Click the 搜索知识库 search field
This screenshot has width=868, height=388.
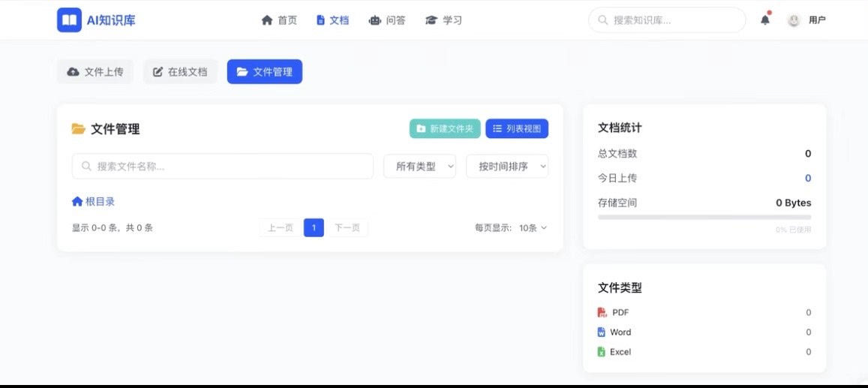[667, 20]
